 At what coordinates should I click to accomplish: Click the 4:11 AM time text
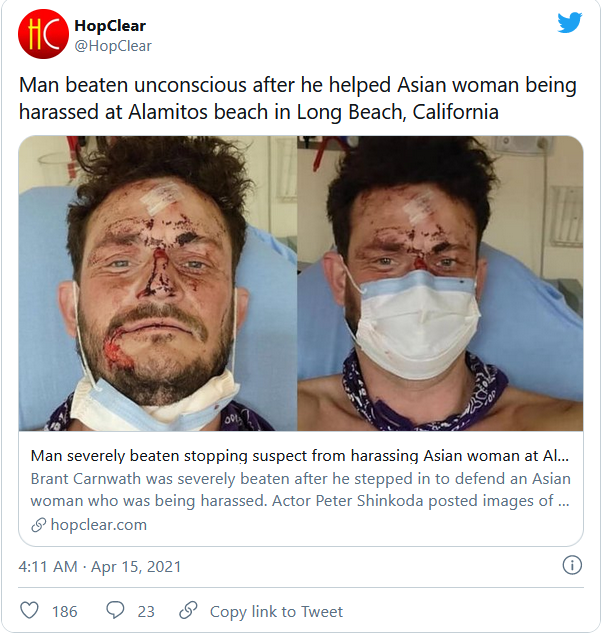48,566
